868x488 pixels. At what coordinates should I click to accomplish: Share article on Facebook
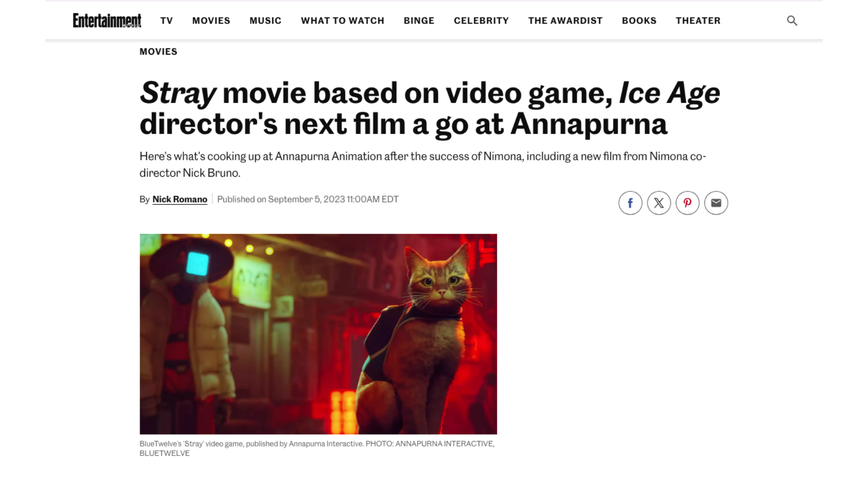(x=630, y=203)
